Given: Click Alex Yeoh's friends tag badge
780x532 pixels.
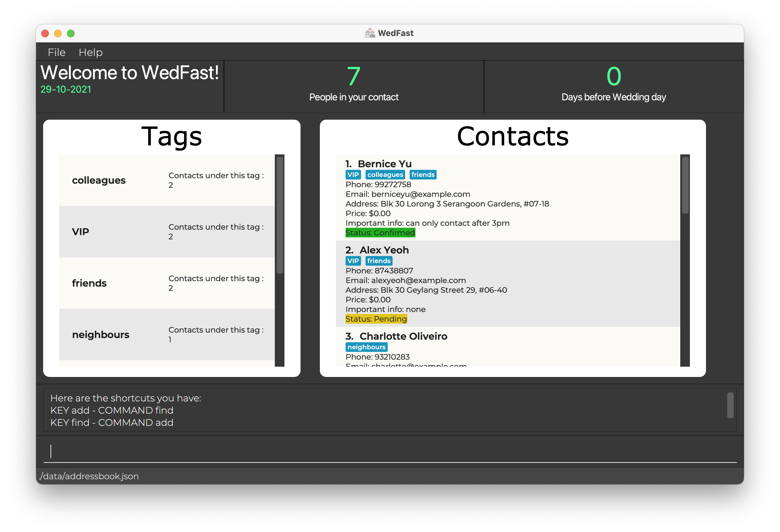Looking at the screenshot, I should coord(379,261).
